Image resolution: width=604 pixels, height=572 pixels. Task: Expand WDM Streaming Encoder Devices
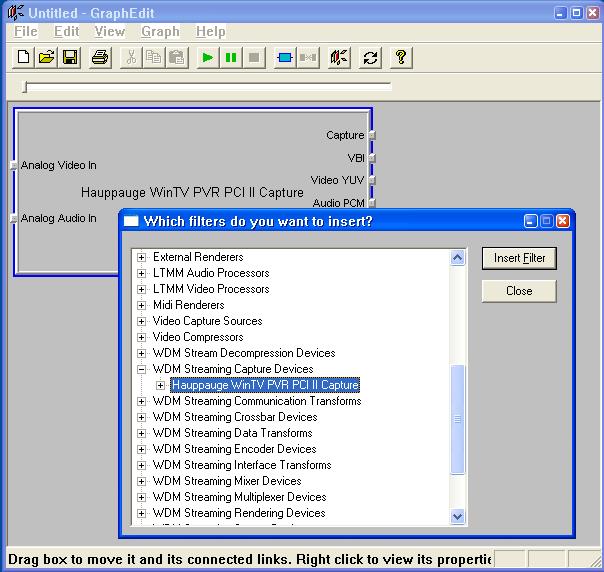[x=141, y=450]
